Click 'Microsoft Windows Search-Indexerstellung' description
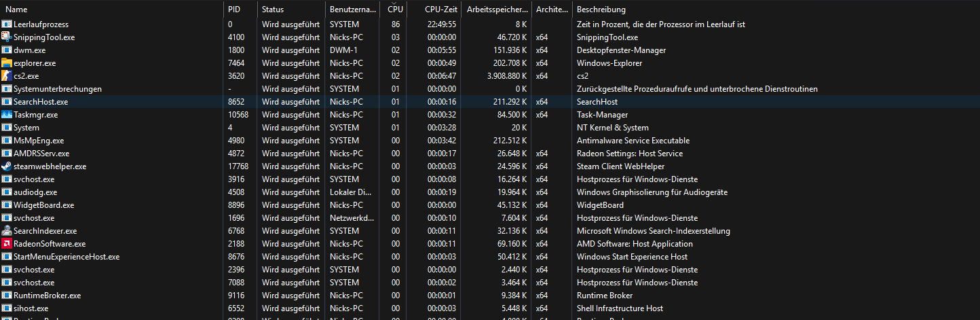The height and width of the screenshot is (320, 980). (x=654, y=231)
